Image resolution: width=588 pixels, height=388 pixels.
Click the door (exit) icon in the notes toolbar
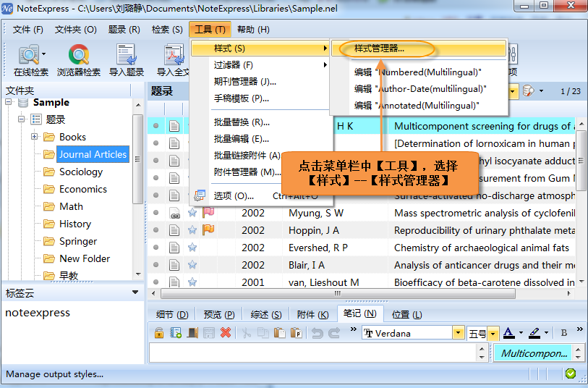tap(192, 332)
